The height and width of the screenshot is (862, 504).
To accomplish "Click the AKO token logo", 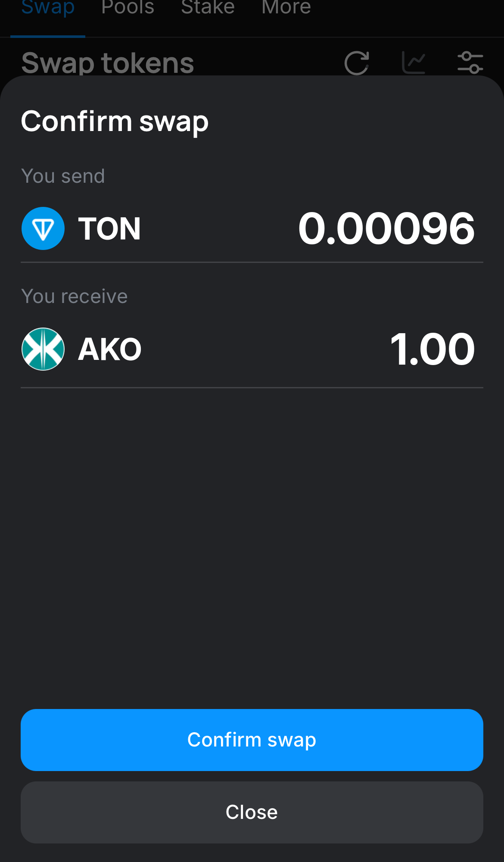I will tap(43, 349).
